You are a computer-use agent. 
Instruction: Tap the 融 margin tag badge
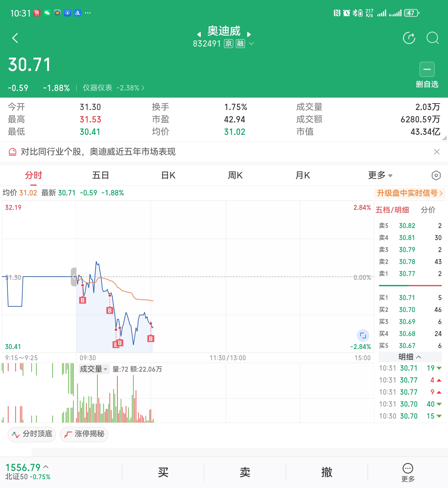(x=240, y=44)
